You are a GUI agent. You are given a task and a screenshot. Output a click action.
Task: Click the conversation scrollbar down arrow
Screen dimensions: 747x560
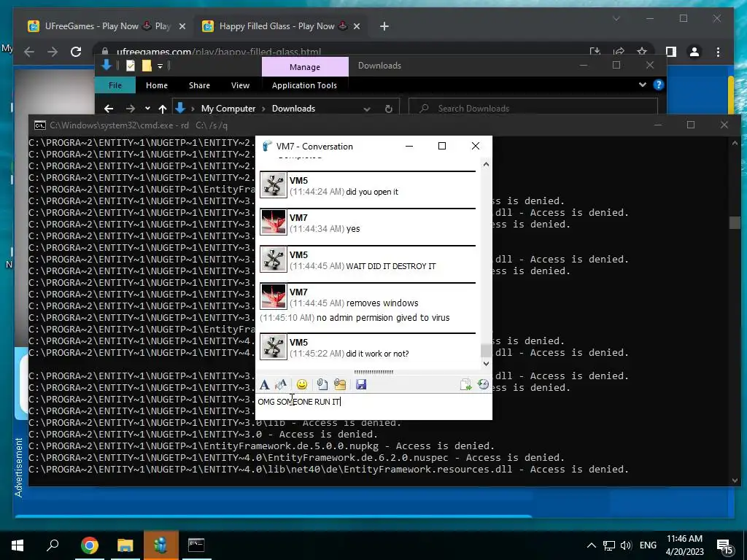click(x=486, y=363)
